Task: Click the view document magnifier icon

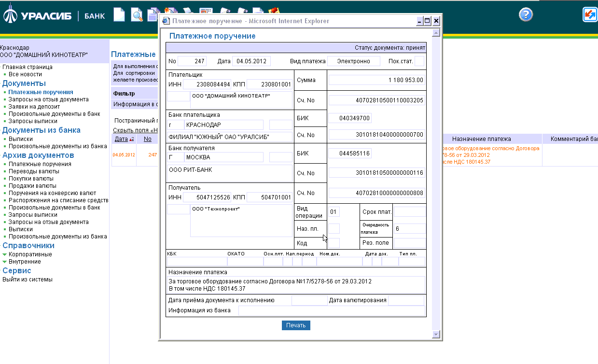Action: 137,15
